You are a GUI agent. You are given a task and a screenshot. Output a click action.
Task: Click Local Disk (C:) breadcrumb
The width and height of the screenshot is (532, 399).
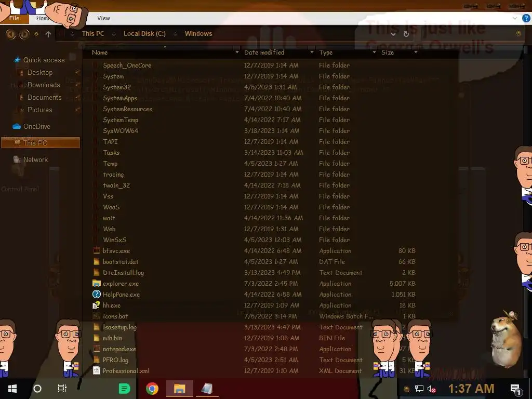pos(144,34)
